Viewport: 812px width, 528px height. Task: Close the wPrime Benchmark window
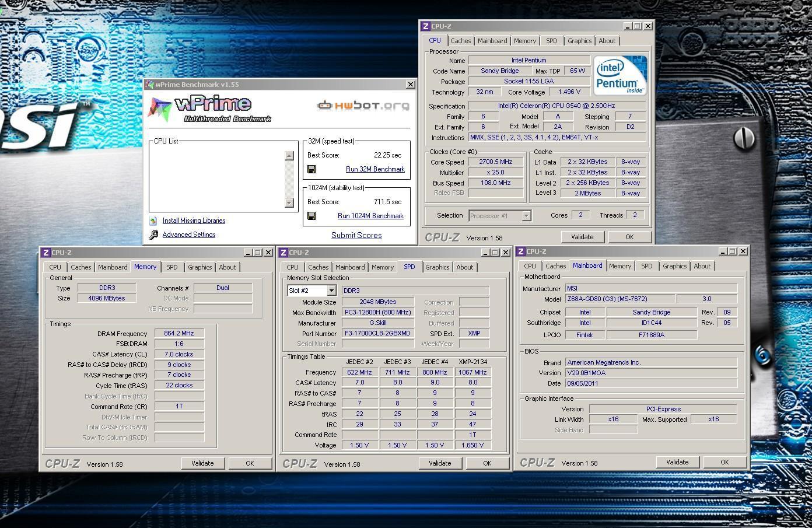click(411, 85)
